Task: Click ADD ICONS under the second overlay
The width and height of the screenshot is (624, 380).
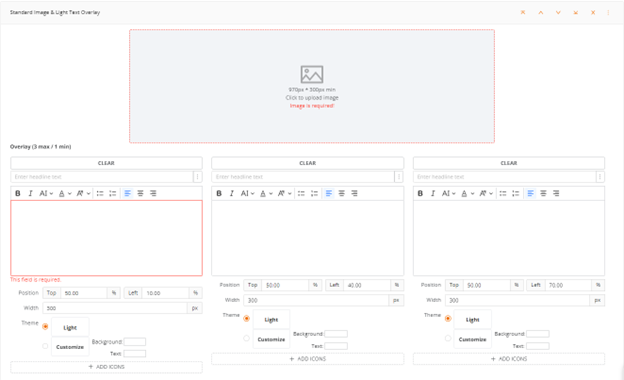Action: pos(308,359)
